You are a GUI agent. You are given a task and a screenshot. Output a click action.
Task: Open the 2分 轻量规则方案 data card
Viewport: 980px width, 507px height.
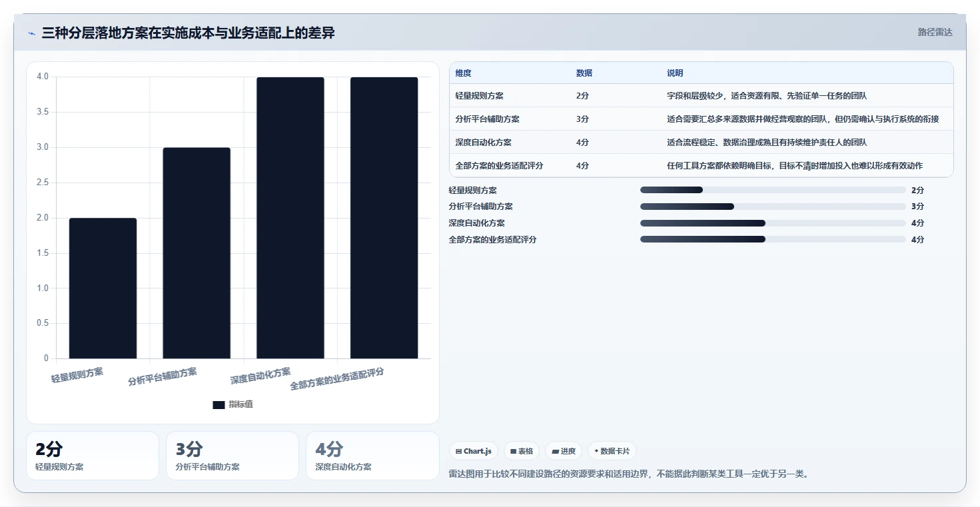[93, 456]
